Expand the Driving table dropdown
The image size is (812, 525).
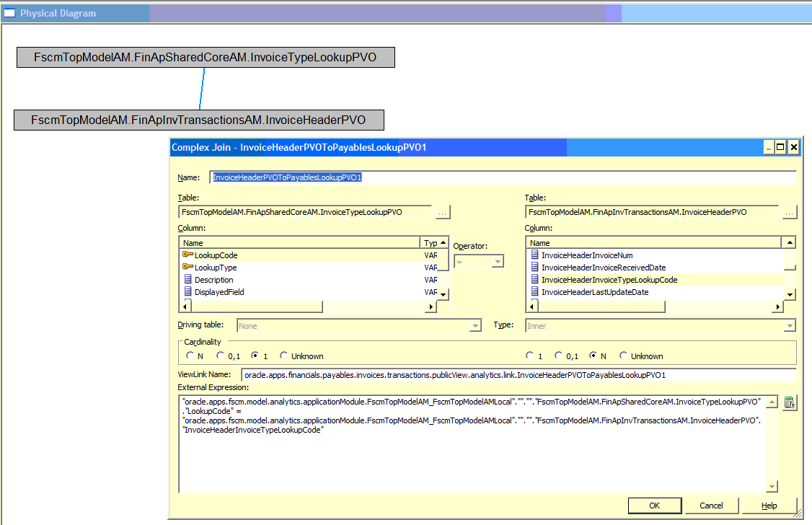pyautogui.click(x=475, y=325)
